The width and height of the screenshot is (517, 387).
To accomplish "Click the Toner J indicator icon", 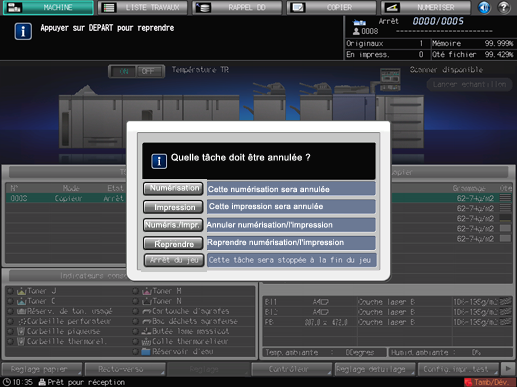I will (21, 291).
